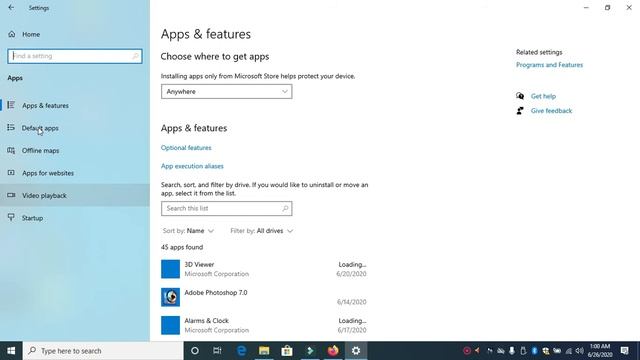This screenshot has height=360, width=640.
Task: Go to Apps for websites
Action: click(75, 173)
